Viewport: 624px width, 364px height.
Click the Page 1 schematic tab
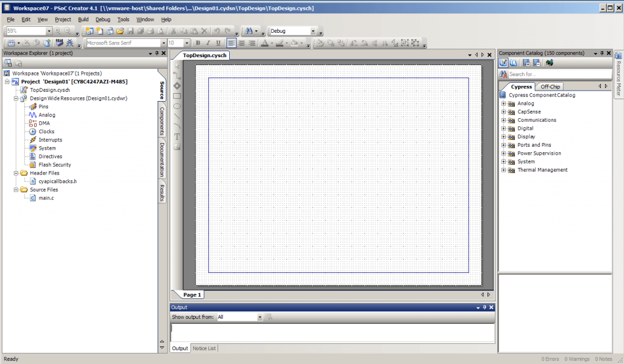[x=192, y=295]
